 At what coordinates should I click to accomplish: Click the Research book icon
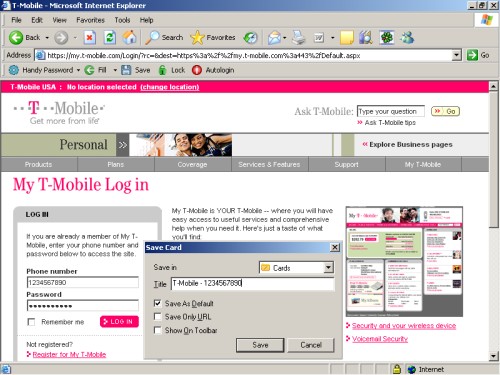click(366, 38)
